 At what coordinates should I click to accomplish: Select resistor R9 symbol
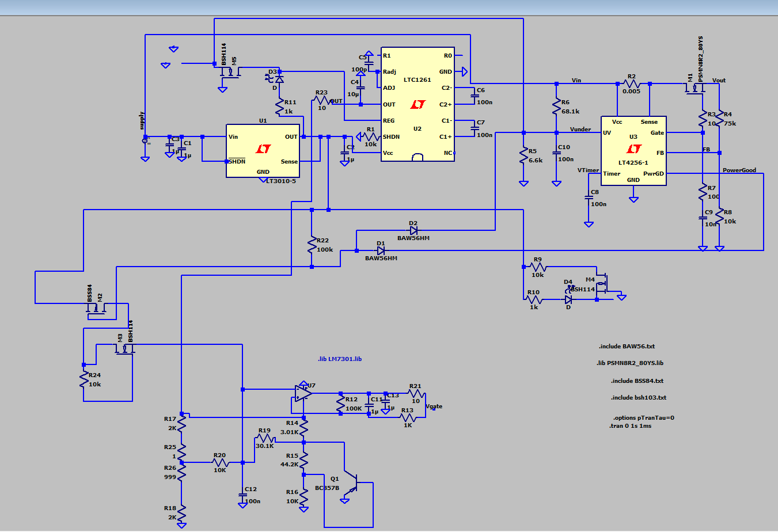pos(538,267)
